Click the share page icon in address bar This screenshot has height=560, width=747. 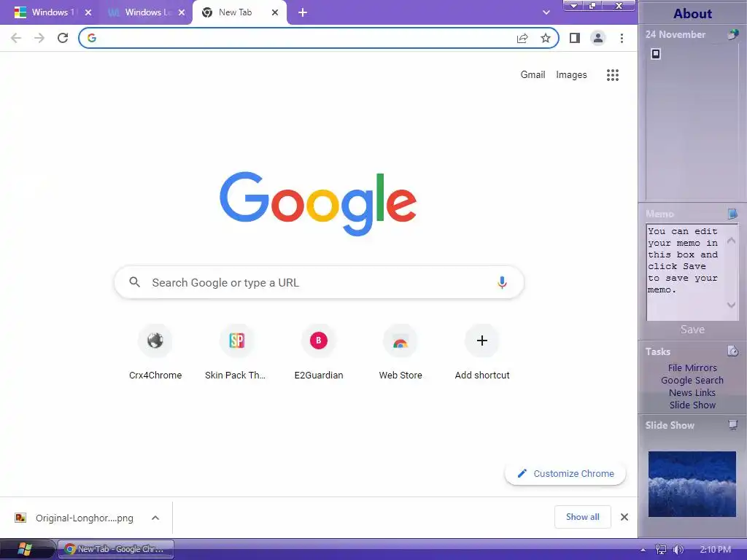(522, 38)
